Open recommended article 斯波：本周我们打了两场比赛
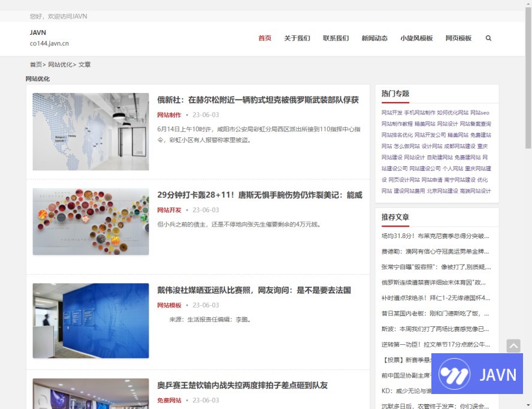 [x=436, y=329]
